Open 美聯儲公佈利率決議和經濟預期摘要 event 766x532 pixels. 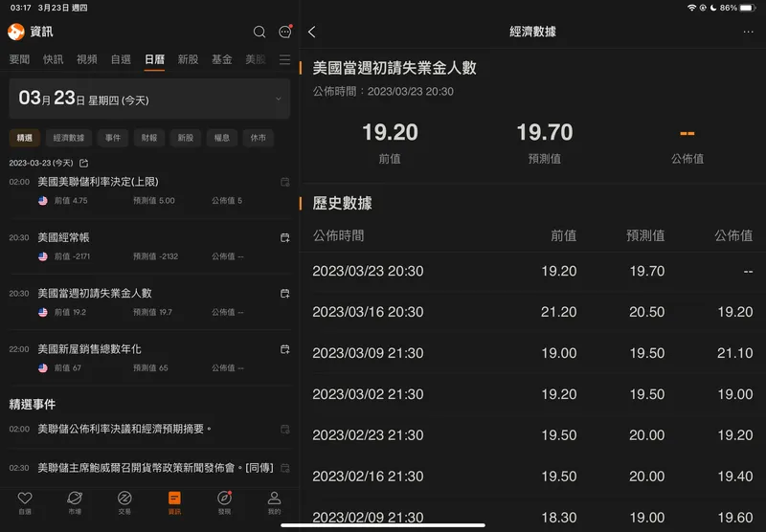pyautogui.click(x=149, y=429)
